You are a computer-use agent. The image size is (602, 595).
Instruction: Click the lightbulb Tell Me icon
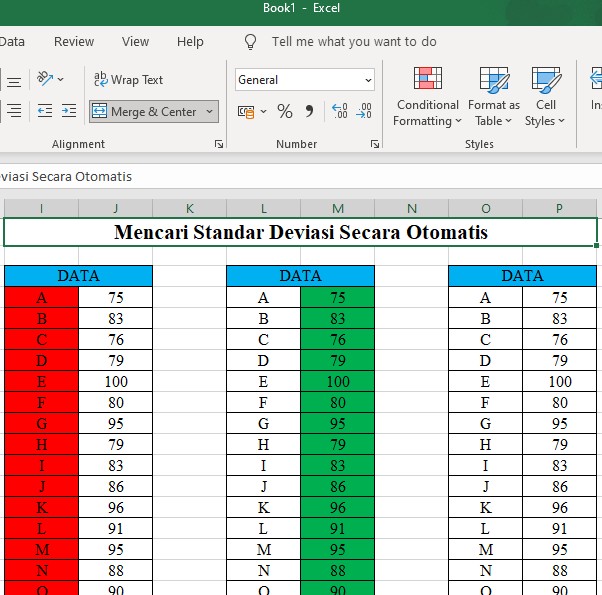(250, 41)
